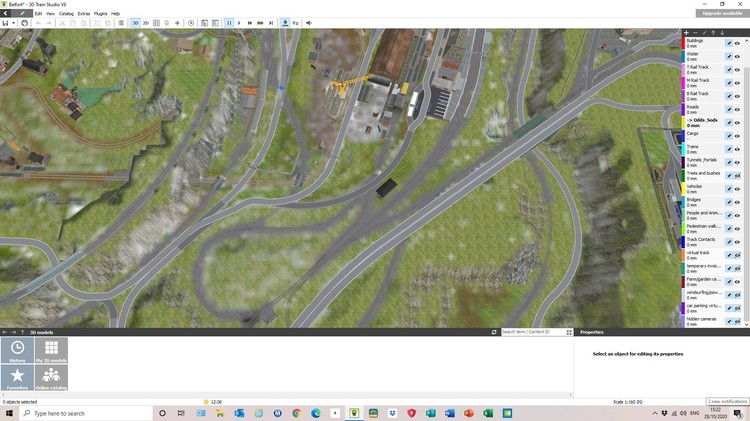Toggle visibility of Buildings layer
Viewport: 750px width, 421px height.
click(x=738, y=44)
